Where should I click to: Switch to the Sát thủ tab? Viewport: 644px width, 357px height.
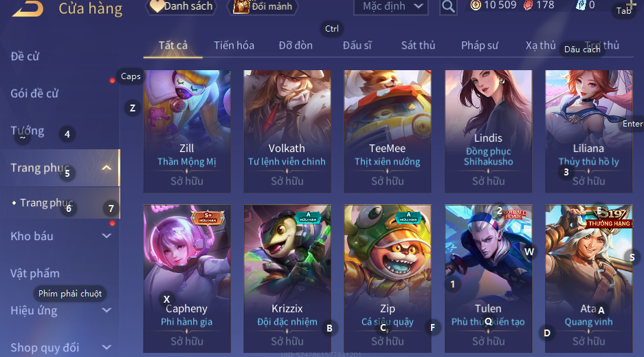pos(418,45)
